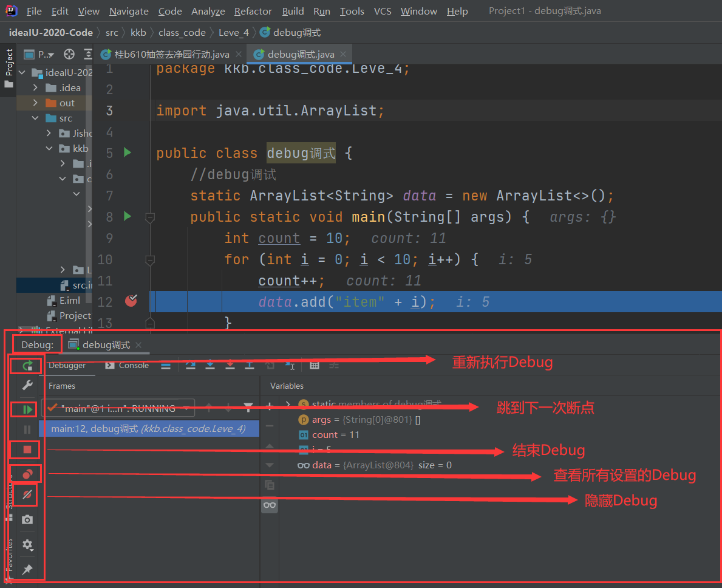Open the Project view dropdown
The image size is (722, 588).
point(39,54)
